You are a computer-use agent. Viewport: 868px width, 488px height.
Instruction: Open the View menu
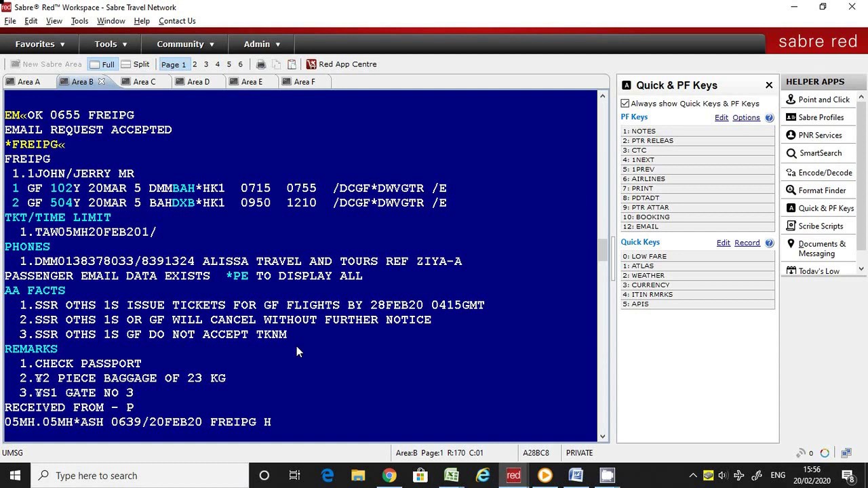point(54,21)
